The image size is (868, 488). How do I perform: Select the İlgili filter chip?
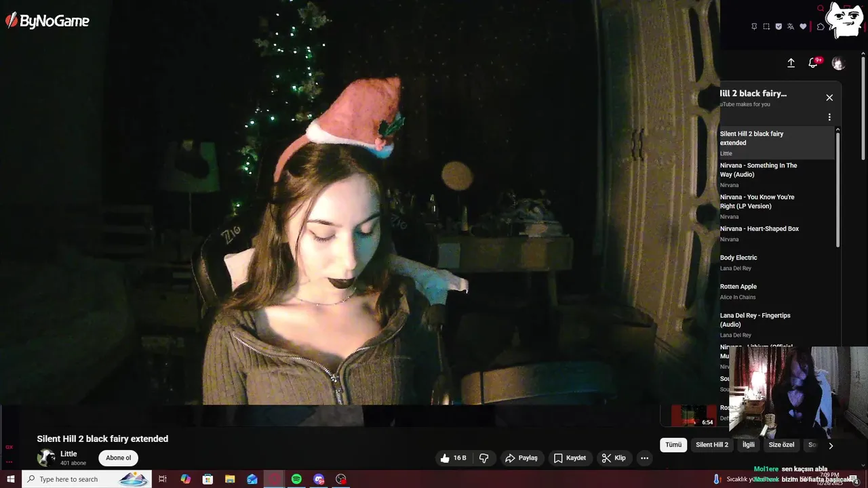pos(749,445)
